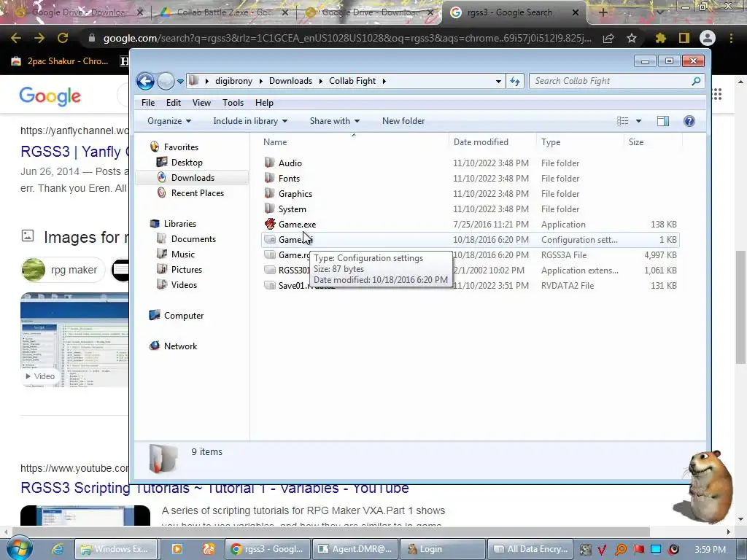Screen dimensions: 747x560
Task: Open the Tools menu
Action: point(233,103)
